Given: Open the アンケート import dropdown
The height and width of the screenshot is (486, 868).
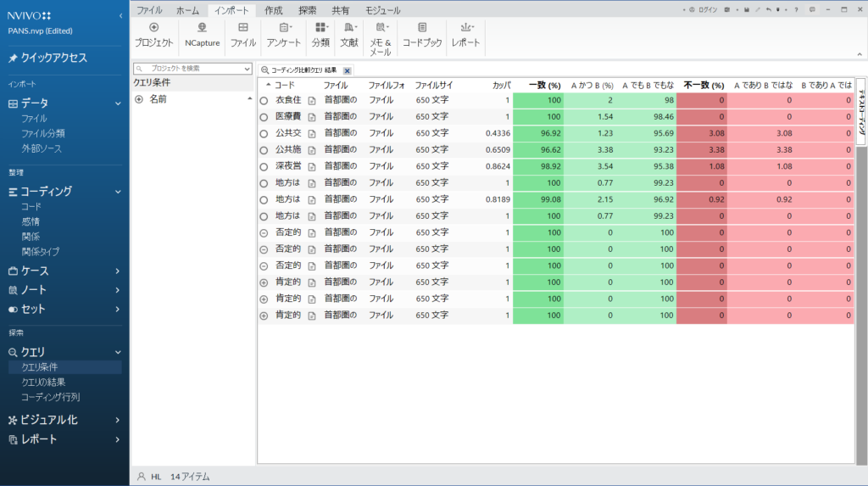Looking at the screenshot, I should (x=283, y=34).
